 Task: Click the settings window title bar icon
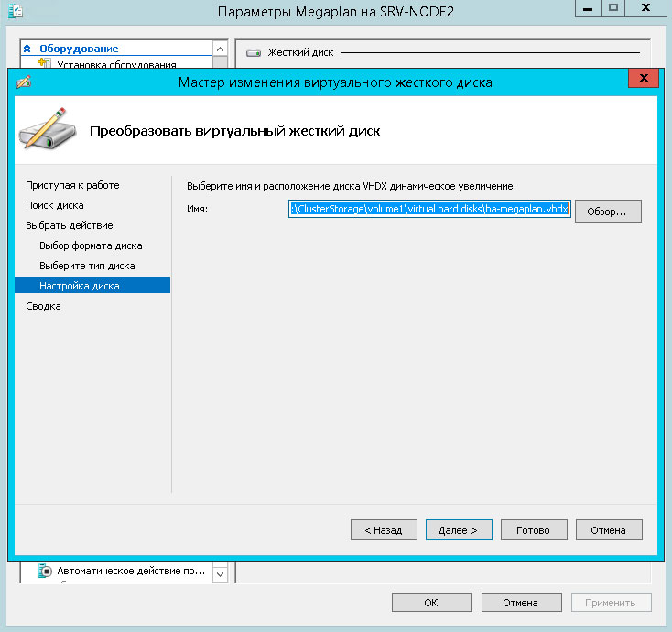(16, 10)
